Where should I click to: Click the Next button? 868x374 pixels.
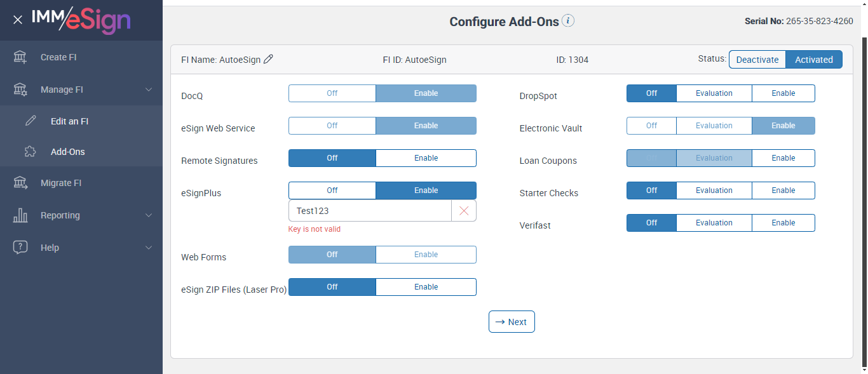(x=512, y=322)
